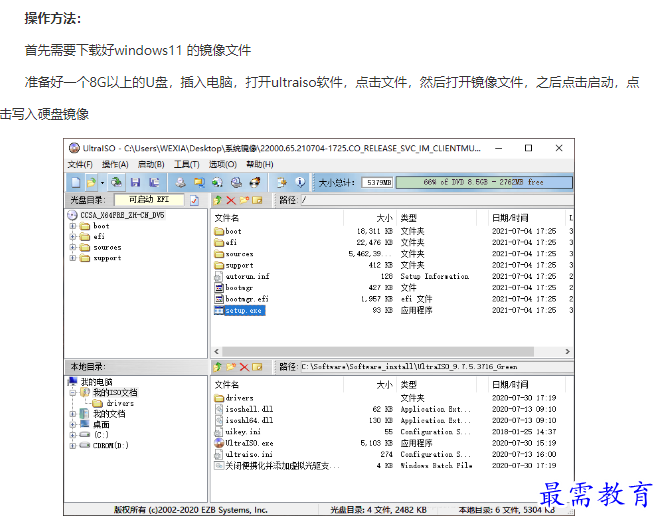This screenshot has width=661, height=526.
Task: Expand the support folder in disc tree
Action: tap(73, 258)
